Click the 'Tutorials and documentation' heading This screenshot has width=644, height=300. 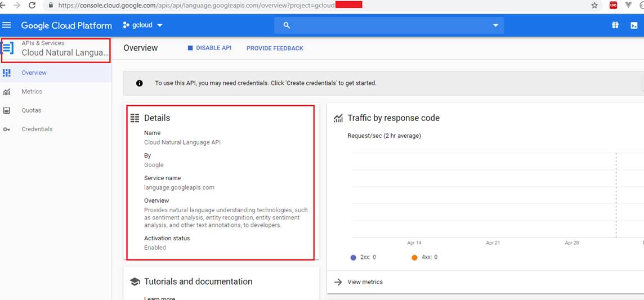click(198, 281)
